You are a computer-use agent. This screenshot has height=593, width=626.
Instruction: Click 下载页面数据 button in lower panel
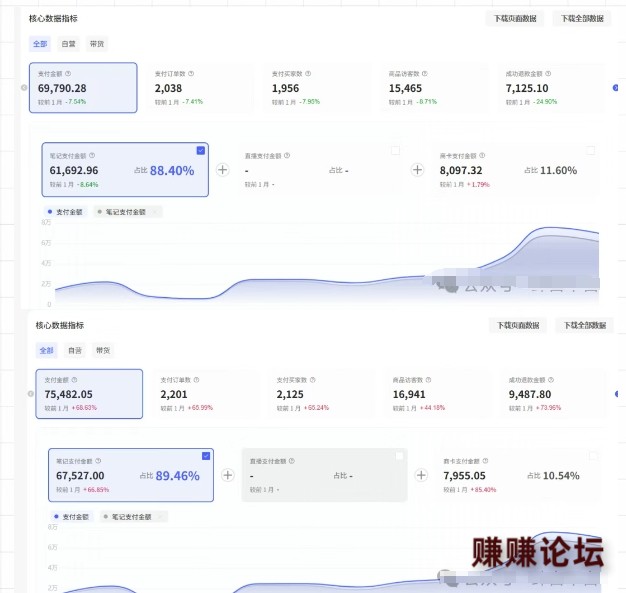(518, 325)
